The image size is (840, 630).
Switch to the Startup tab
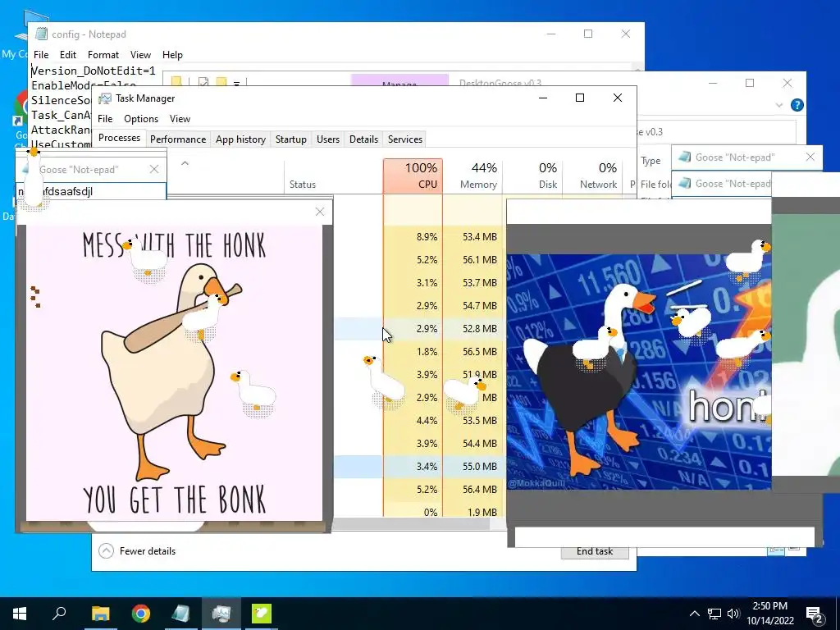291,139
